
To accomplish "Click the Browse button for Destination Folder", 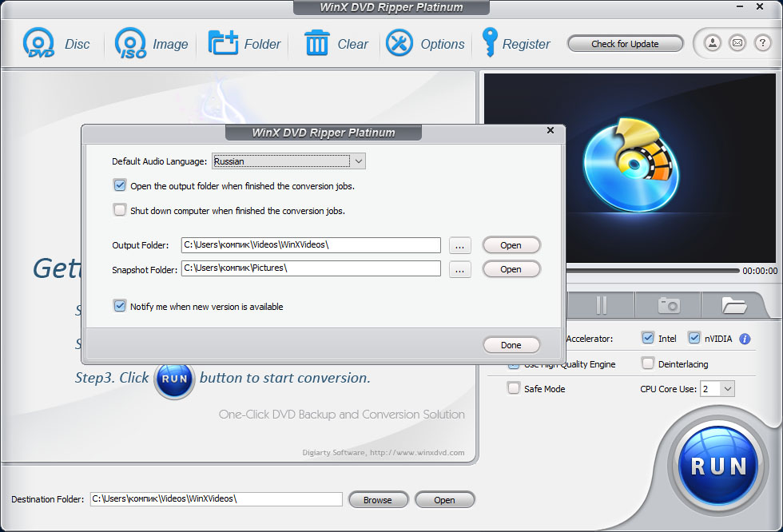I will (378, 499).
